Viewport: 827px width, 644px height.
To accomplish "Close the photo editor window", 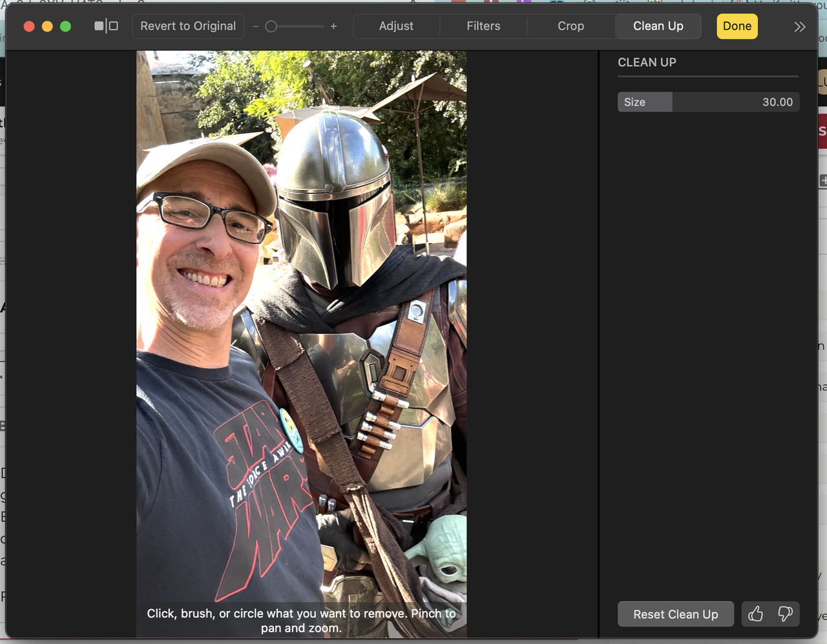I will (29, 26).
